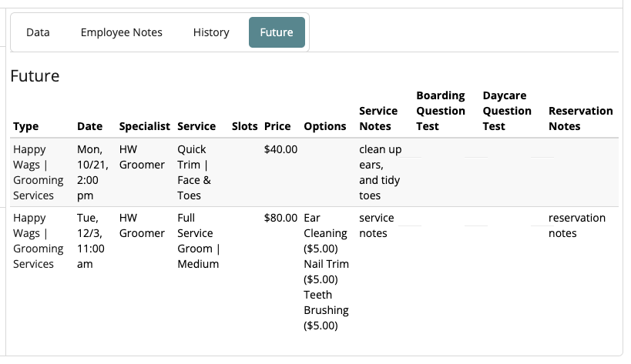The width and height of the screenshot is (631, 364).
Task: Click the Service Notes column header
Action: pyautogui.click(x=378, y=119)
